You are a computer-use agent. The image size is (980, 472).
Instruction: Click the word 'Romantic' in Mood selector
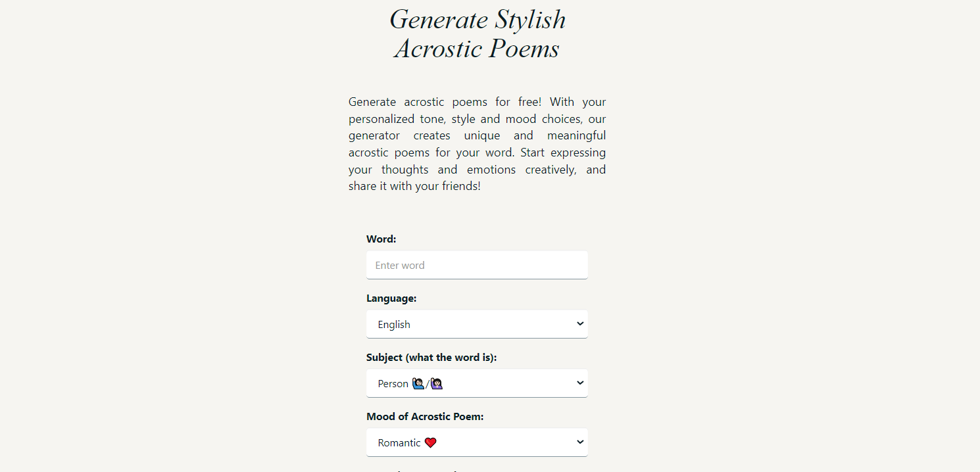coord(399,443)
